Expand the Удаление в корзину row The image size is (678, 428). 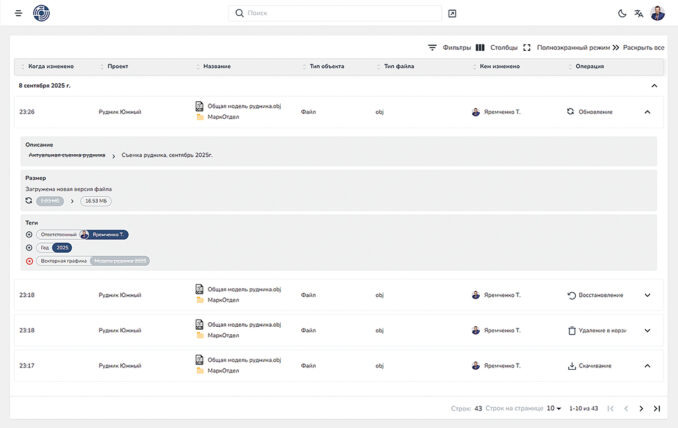(x=647, y=331)
